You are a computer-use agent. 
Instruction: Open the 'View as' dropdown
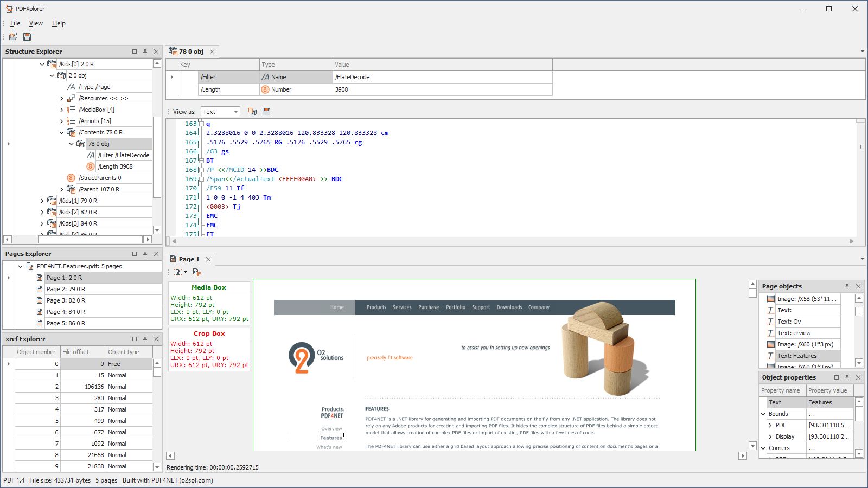[x=234, y=112]
